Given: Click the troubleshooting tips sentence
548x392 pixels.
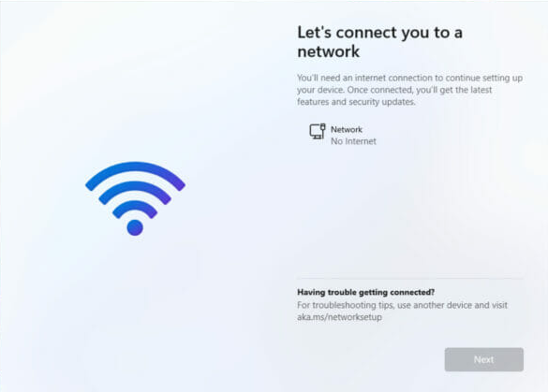Looking at the screenshot, I should pyautogui.click(x=402, y=311).
